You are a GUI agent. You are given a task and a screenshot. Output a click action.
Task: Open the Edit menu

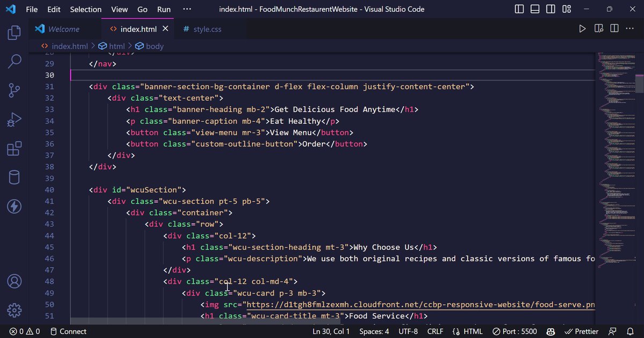click(x=54, y=9)
